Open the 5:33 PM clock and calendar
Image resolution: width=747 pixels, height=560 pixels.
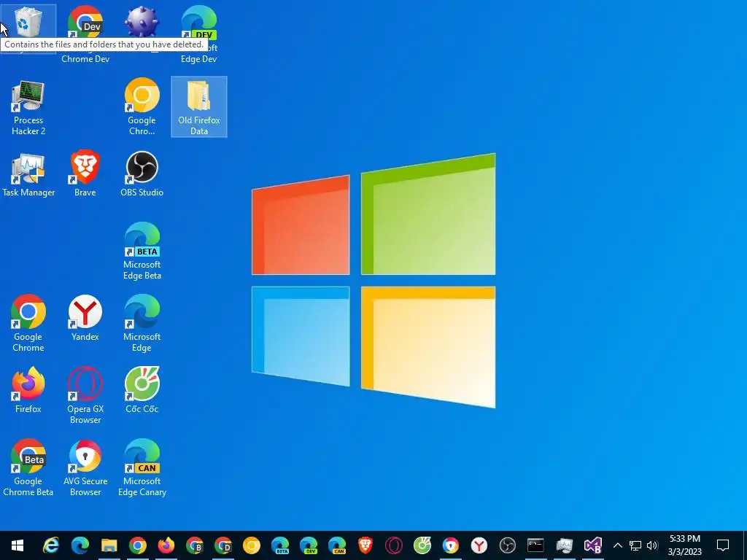coord(684,545)
